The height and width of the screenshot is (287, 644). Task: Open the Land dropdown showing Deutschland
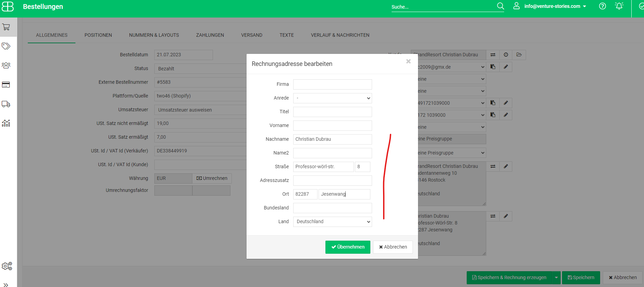pos(333,222)
